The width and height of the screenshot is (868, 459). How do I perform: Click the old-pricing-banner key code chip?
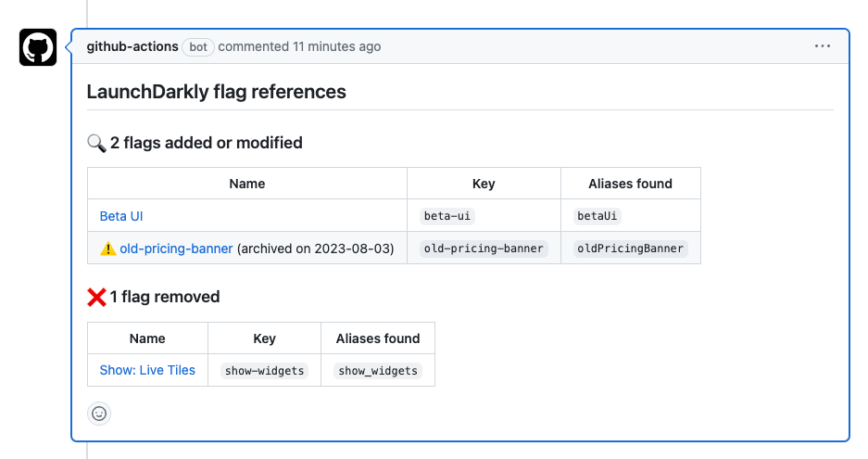(x=484, y=249)
